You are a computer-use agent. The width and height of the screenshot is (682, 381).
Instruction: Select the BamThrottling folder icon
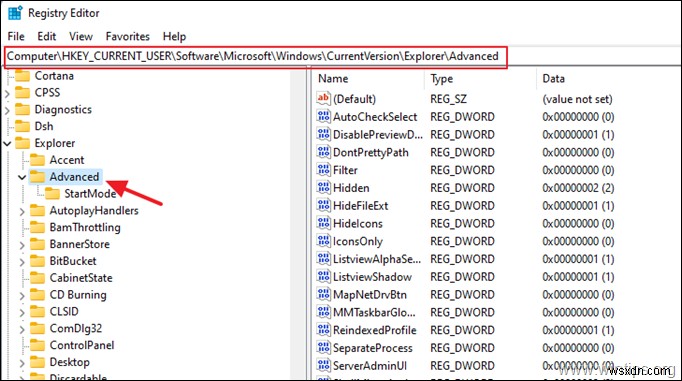[x=37, y=227]
